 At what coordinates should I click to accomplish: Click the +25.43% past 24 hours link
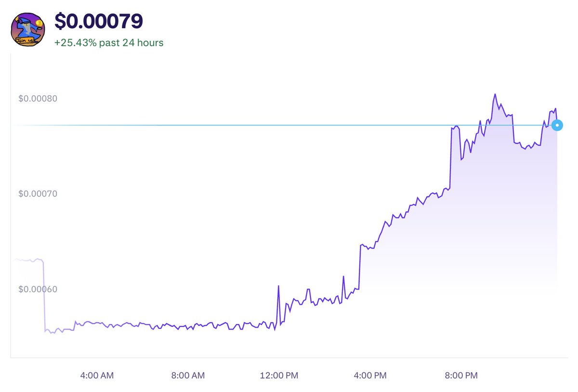[108, 42]
